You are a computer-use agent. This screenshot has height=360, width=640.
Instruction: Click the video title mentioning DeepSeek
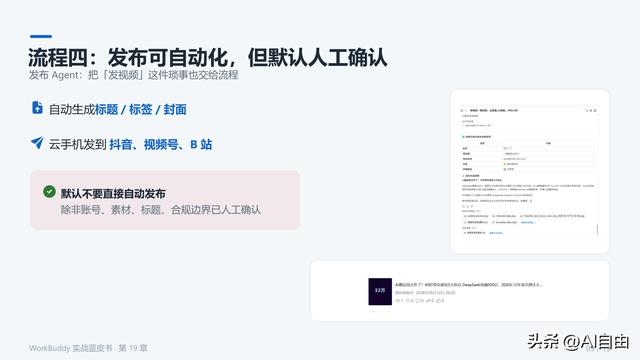[x=469, y=284]
